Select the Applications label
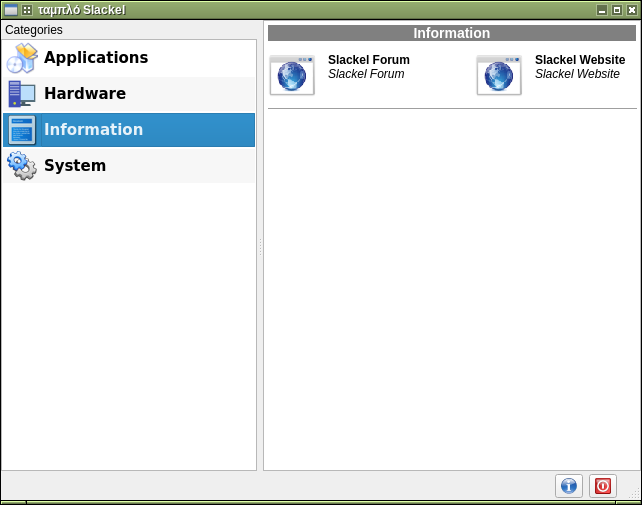 [x=96, y=57]
